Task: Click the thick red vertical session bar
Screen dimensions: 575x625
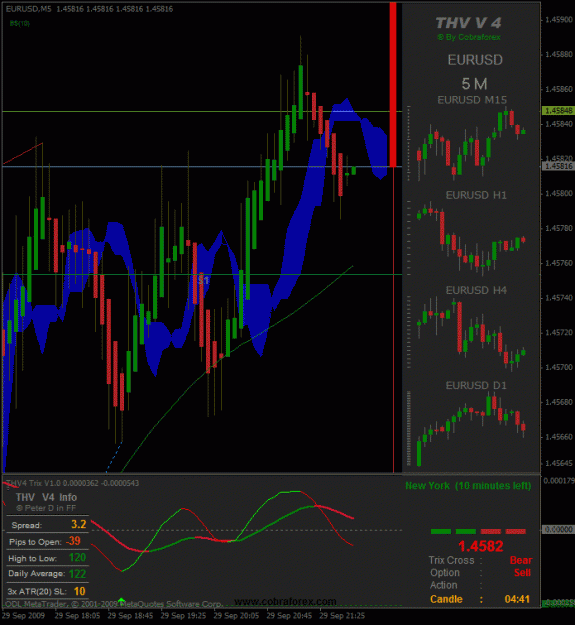Action: click(x=393, y=85)
